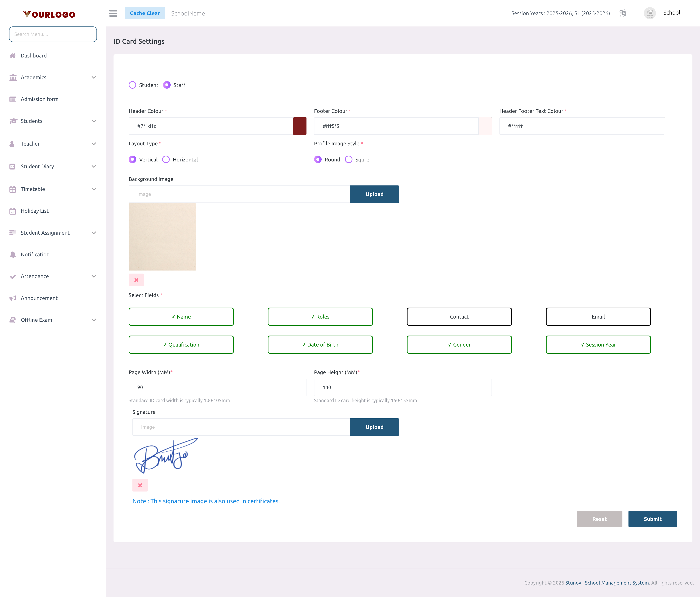Expand the Academics sidebar section

(x=94, y=77)
